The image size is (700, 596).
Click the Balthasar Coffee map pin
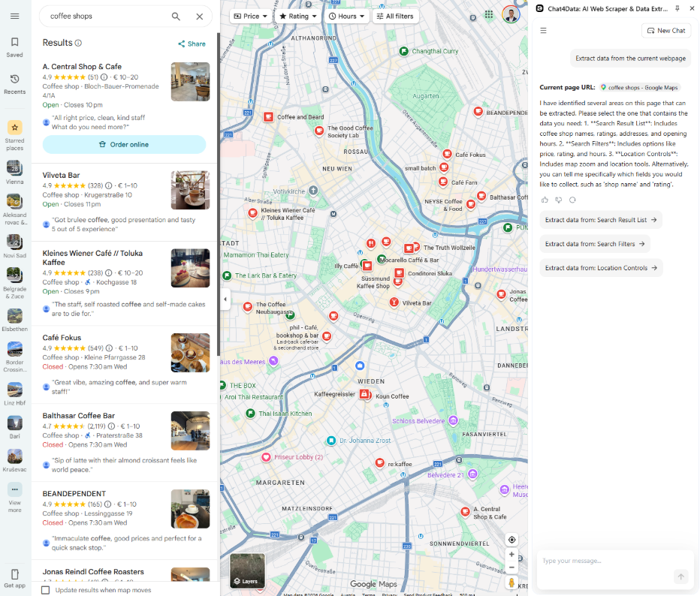pyautogui.click(x=481, y=196)
